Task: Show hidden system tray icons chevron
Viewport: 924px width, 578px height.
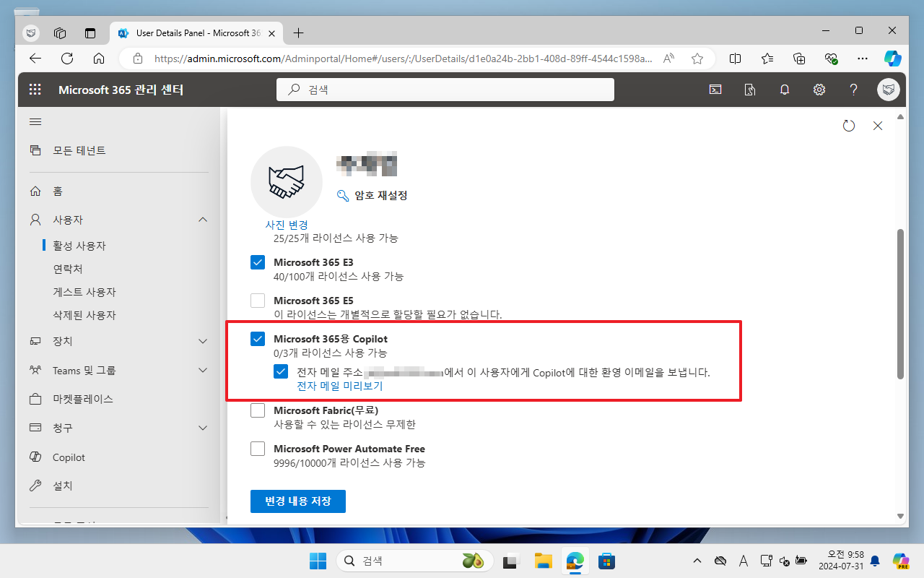Action: tap(697, 561)
